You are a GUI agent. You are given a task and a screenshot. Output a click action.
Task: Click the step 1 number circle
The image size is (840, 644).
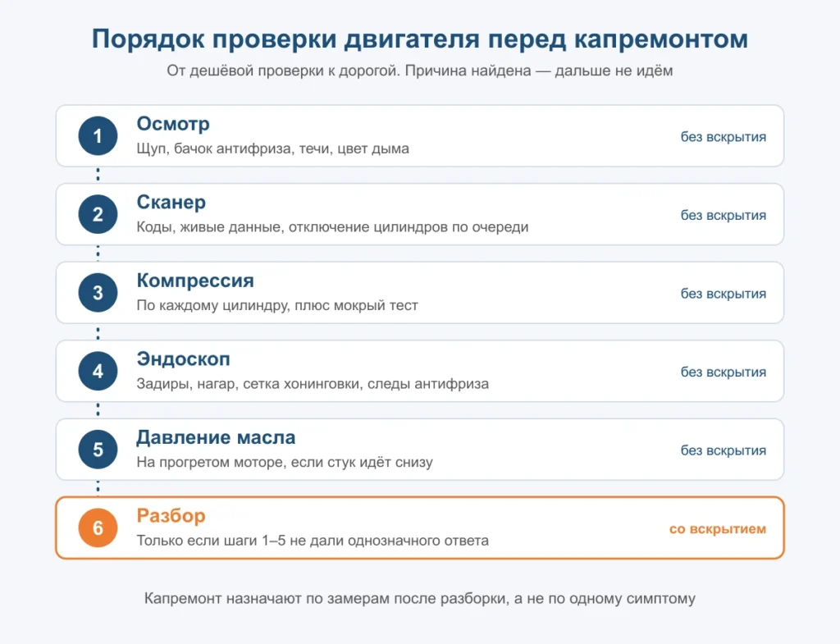point(98,136)
